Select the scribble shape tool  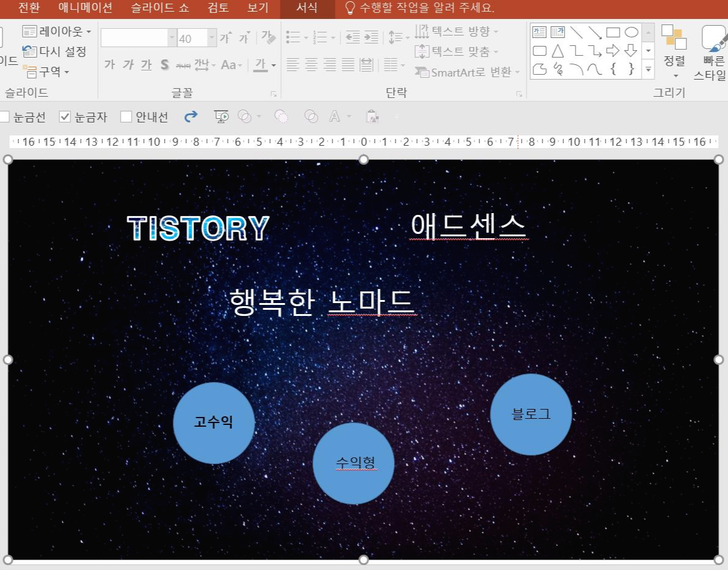(558, 69)
